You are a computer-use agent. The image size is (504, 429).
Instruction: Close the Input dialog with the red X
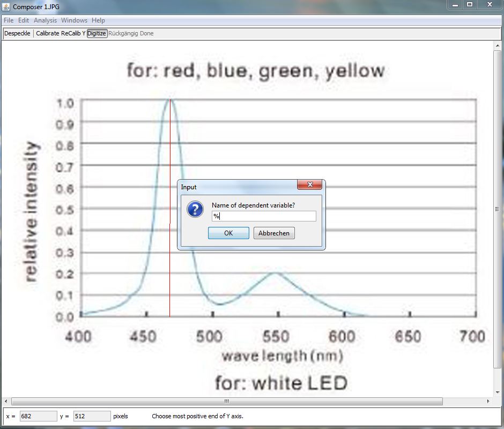(x=310, y=185)
